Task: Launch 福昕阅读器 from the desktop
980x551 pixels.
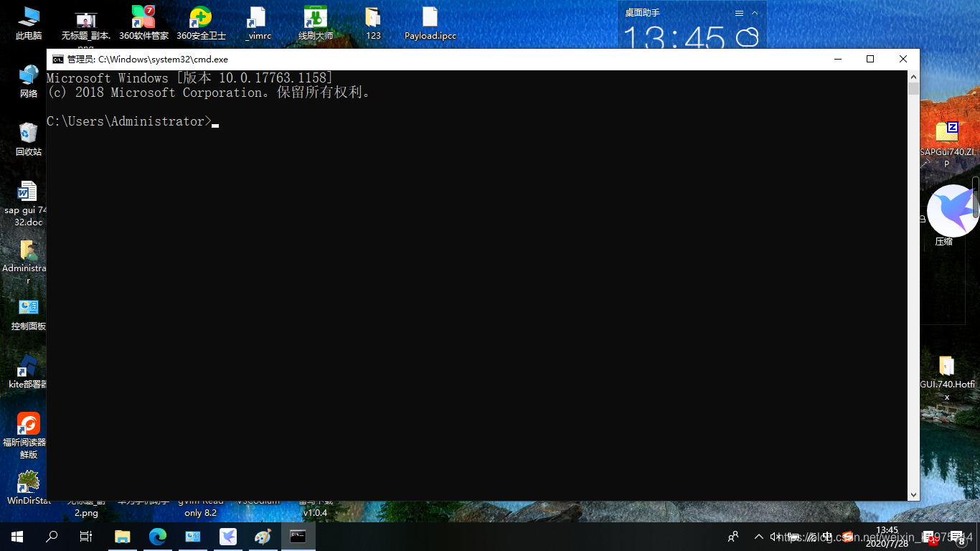Action: 28,435
